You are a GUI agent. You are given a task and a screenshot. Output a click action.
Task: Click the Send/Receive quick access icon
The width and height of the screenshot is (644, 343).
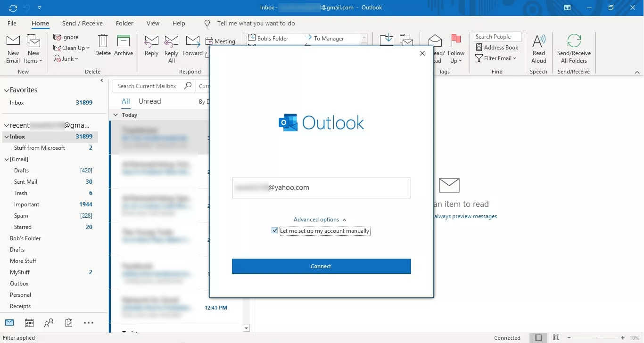(13, 8)
